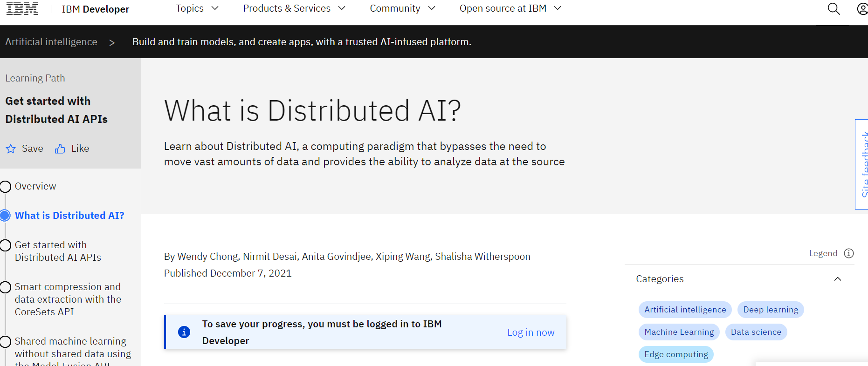
Task: Open the user profile icon
Action: [862, 9]
